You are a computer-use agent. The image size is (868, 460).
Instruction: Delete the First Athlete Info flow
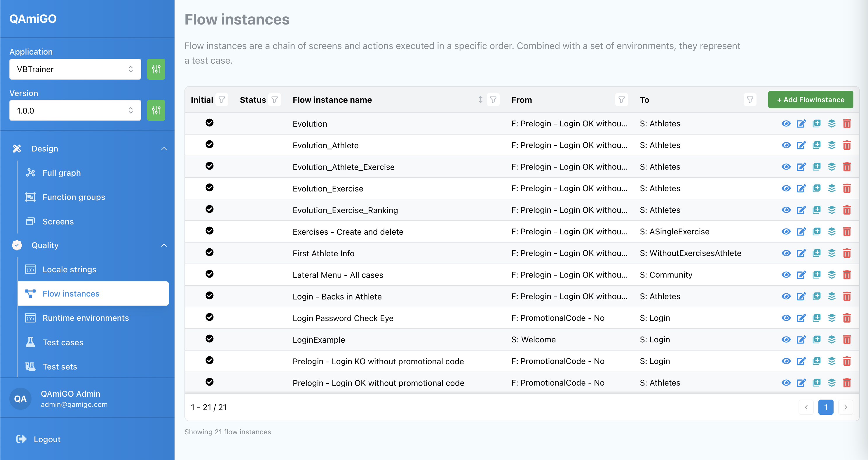tap(847, 253)
